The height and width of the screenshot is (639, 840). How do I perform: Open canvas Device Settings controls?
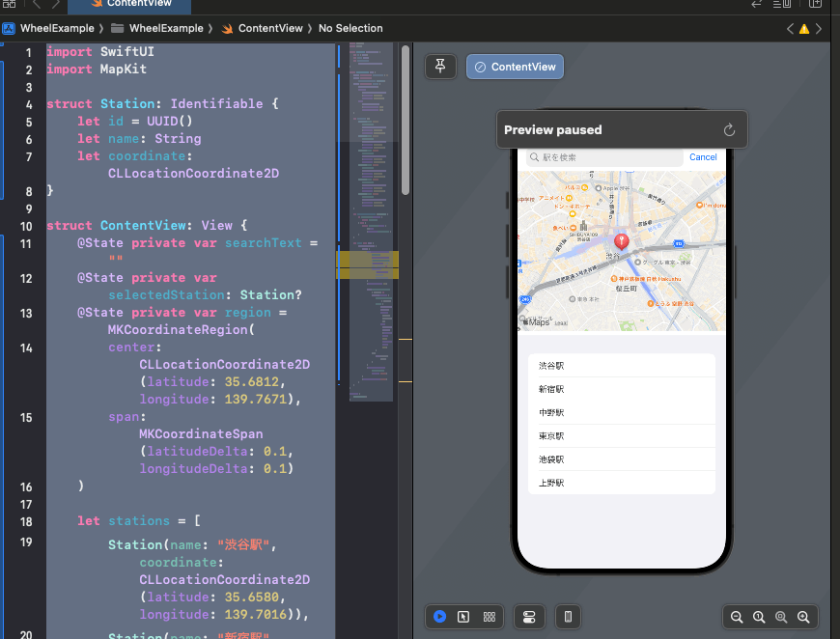point(528,616)
